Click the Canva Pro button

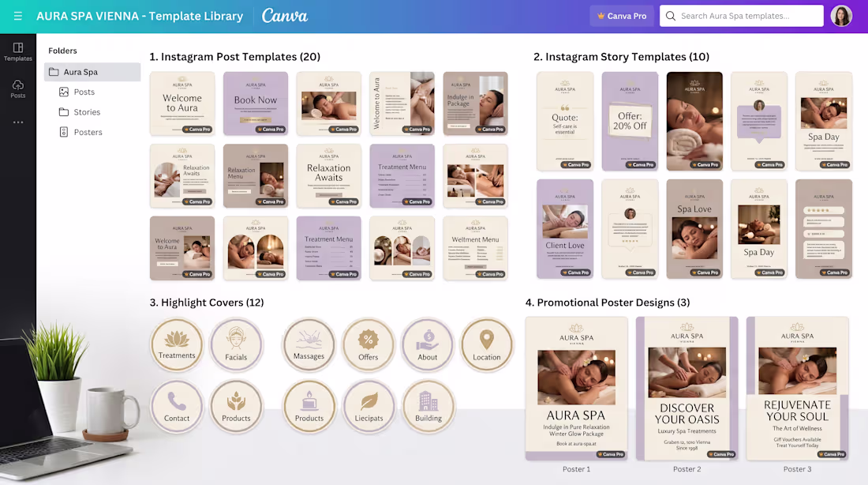(x=622, y=16)
